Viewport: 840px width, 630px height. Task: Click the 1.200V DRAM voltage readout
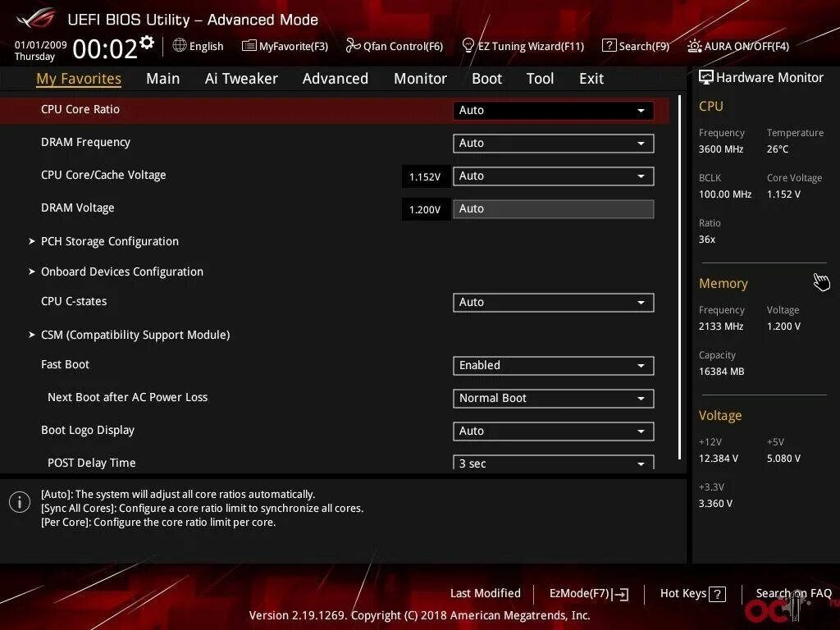pos(425,209)
